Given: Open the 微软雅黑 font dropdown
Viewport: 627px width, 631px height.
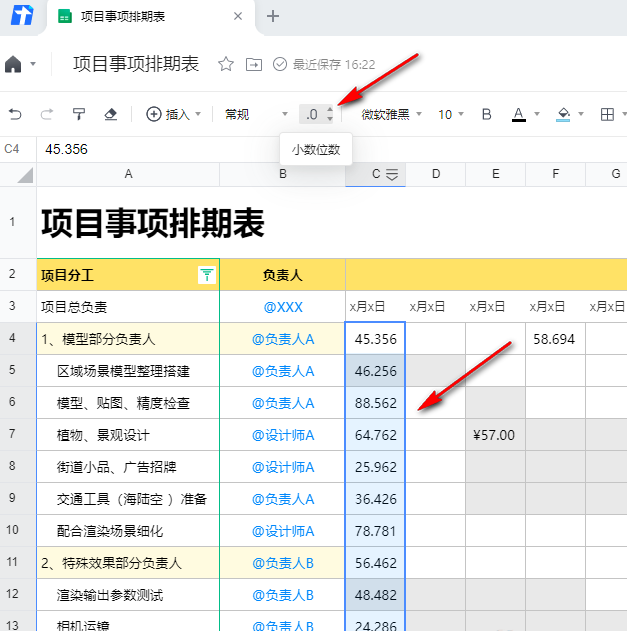Looking at the screenshot, I should (x=391, y=114).
